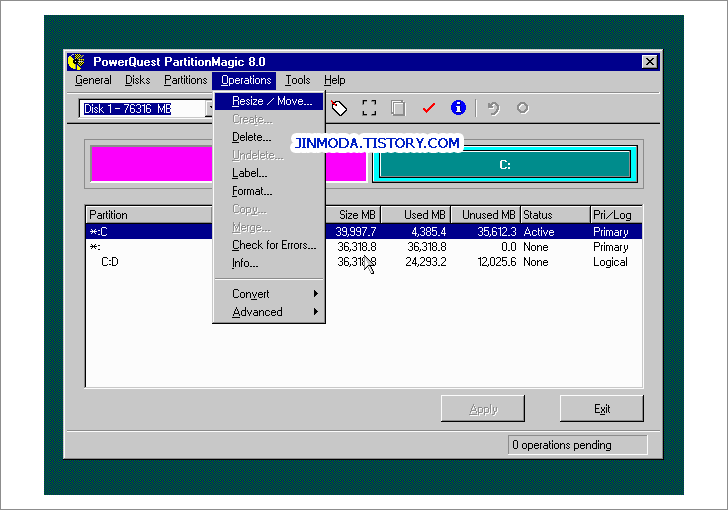This screenshot has width=728, height=510.
Task: Click the 0.0 unused value
Action: tap(509, 247)
